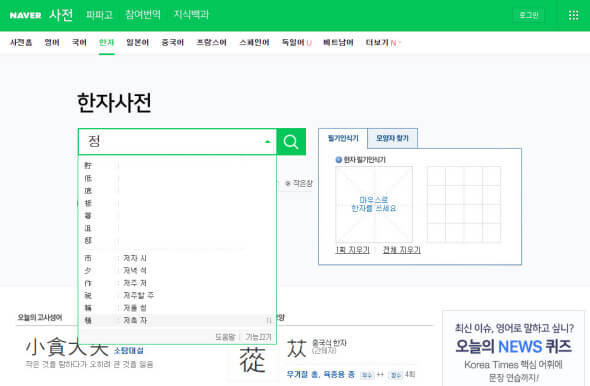Open 참여번역 in the green header
590x386 pixels.
(x=143, y=15)
